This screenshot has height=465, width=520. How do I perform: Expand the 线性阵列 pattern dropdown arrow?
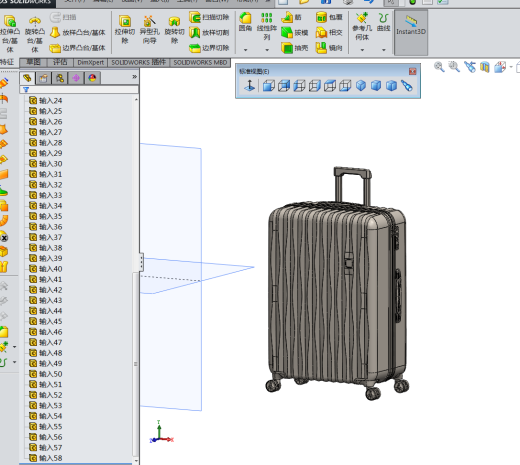(x=267, y=50)
